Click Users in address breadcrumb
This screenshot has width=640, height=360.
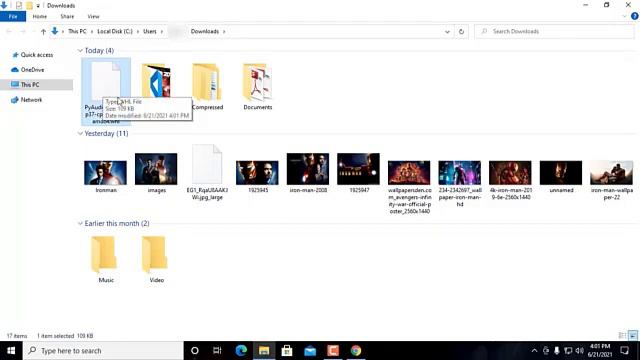[x=150, y=31]
